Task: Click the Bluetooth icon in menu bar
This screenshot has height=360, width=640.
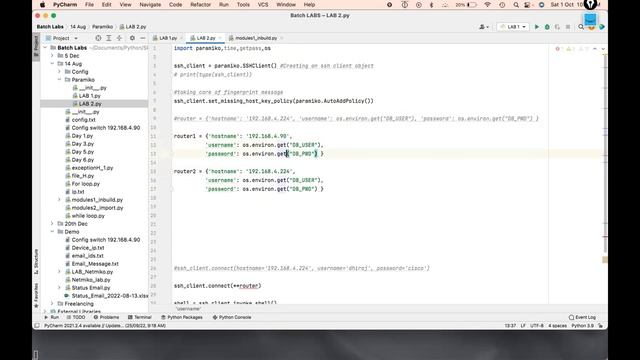Action: [x=431, y=5]
